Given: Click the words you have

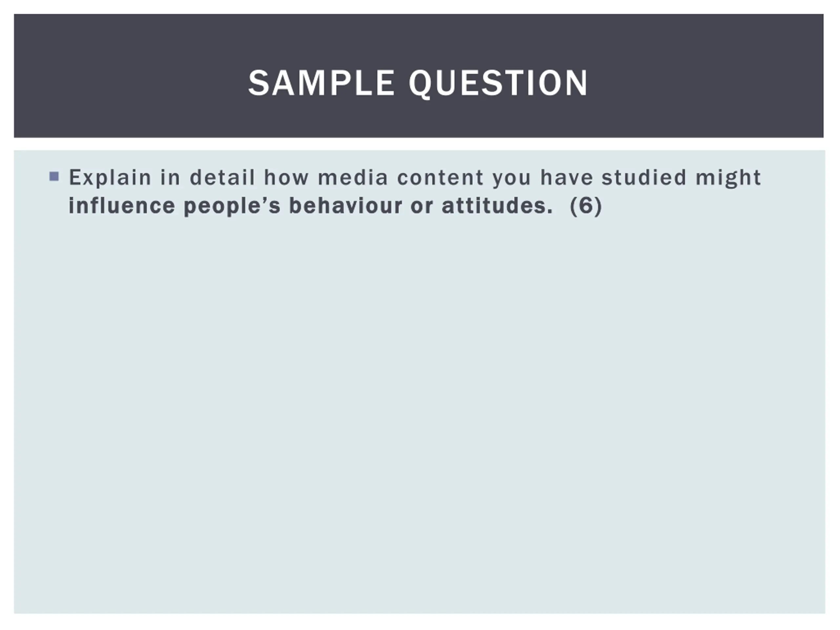Looking at the screenshot, I should click(543, 178).
